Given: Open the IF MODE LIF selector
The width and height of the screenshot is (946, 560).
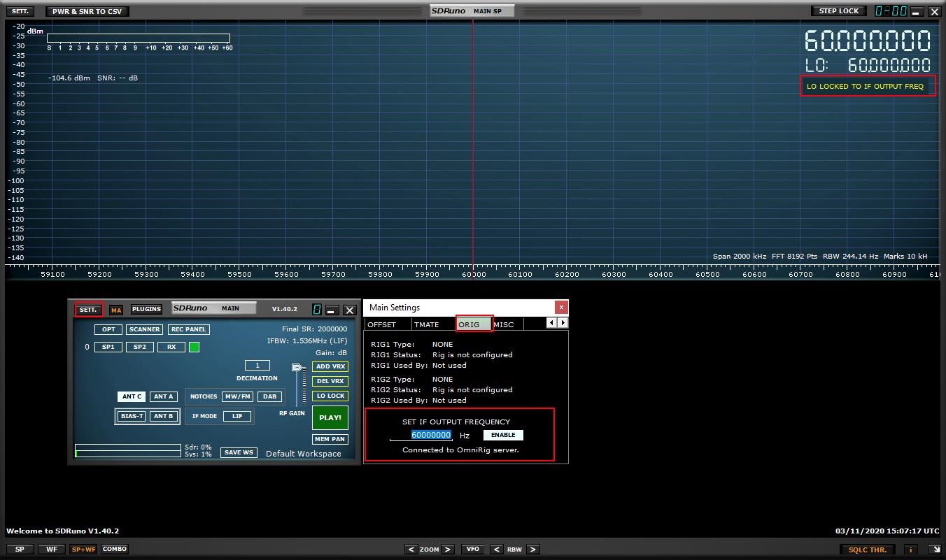Looking at the screenshot, I should coord(237,416).
